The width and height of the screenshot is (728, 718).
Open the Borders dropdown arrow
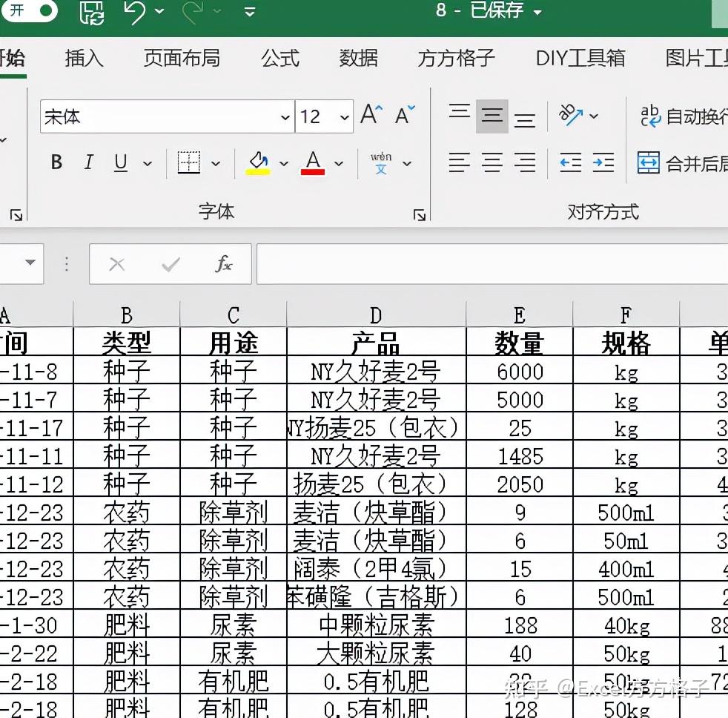[x=216, y=163]
